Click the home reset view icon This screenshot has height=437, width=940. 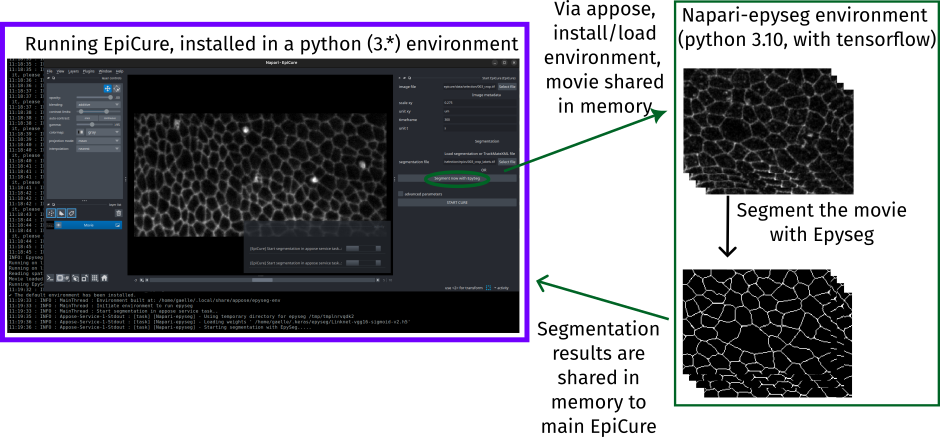105,277
